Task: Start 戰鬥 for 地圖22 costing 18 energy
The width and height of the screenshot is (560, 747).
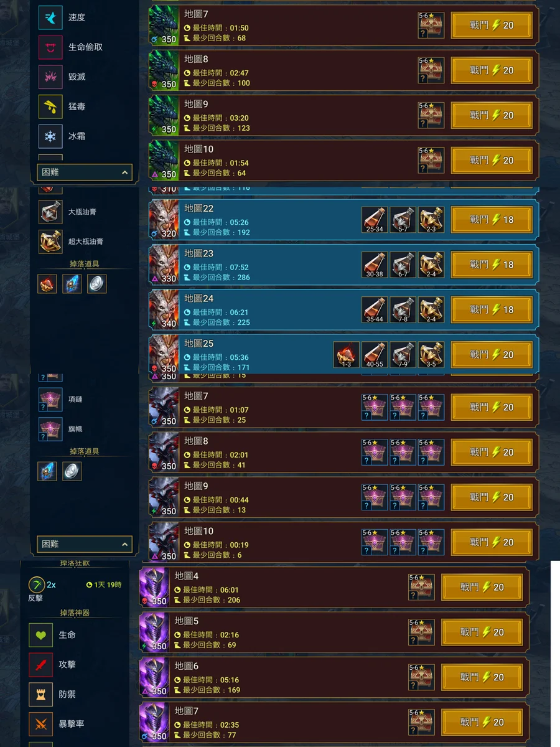Action: coord(492,220)
